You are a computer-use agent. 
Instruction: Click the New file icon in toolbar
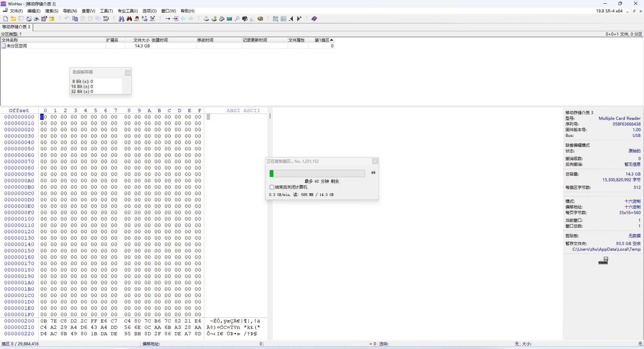tap(6, 19)
